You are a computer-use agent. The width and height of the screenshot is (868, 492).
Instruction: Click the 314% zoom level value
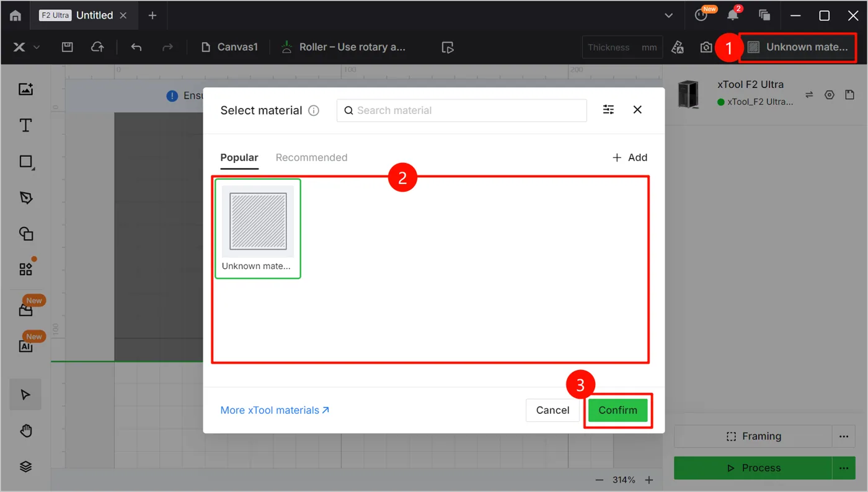pos(624,480)
